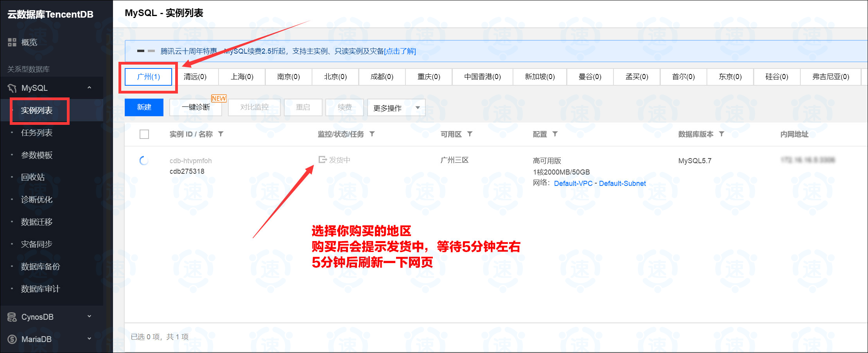The image size is (868, 353).
Task: Select the 新加坡(0) region tab
Action: 540,77
